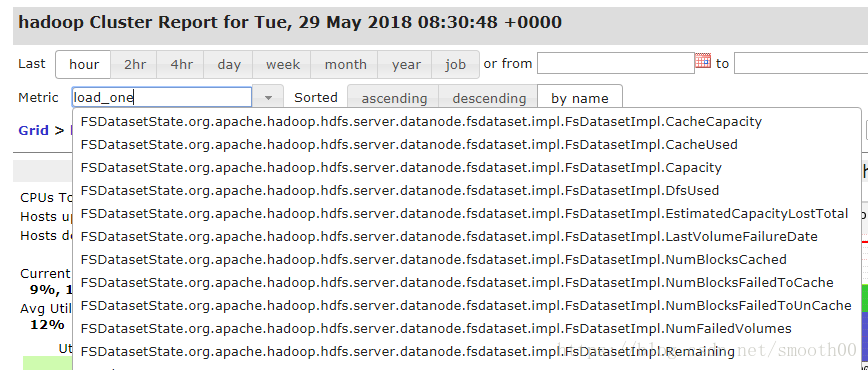868x370 pixels.
Task: Switch to day time range
Action: pos(229,65)
